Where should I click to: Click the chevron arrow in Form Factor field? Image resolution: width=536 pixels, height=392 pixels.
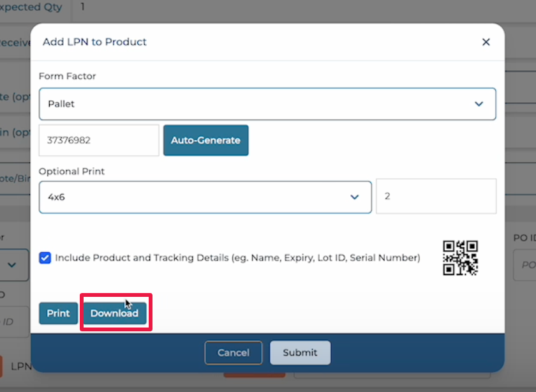coord(479,104)
